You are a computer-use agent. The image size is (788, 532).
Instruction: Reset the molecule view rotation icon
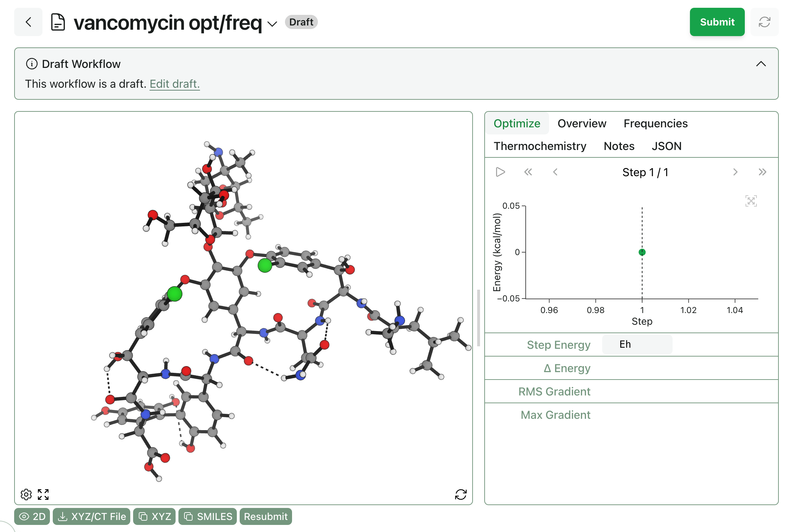[461, 494]
